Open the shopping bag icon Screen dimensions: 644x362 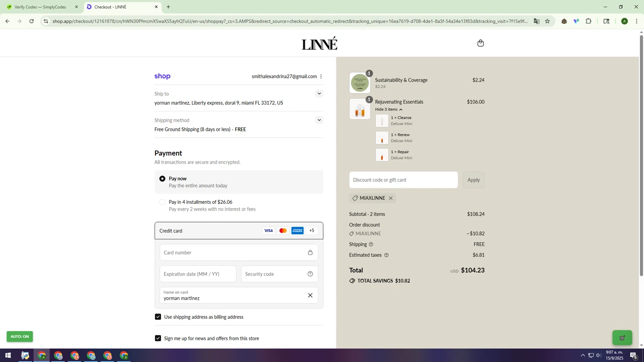(x=480, y=43)
